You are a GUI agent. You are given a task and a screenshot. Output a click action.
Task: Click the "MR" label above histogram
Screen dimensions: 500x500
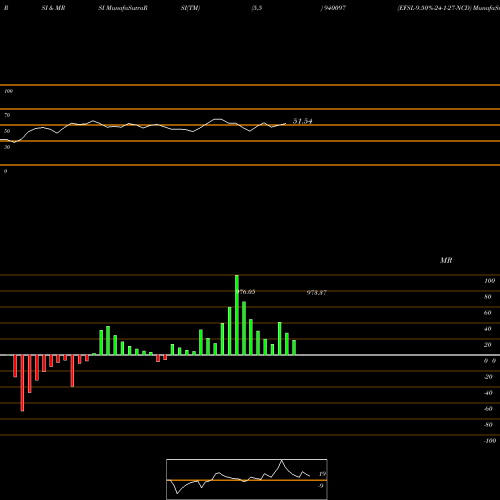click(x=446, y=260)
